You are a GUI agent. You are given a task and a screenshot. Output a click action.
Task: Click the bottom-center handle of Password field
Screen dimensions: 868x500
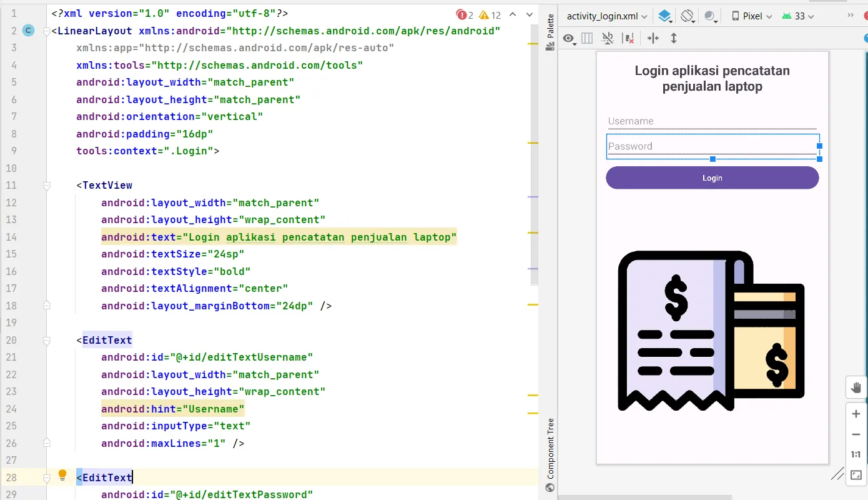(x=713, y=159)
